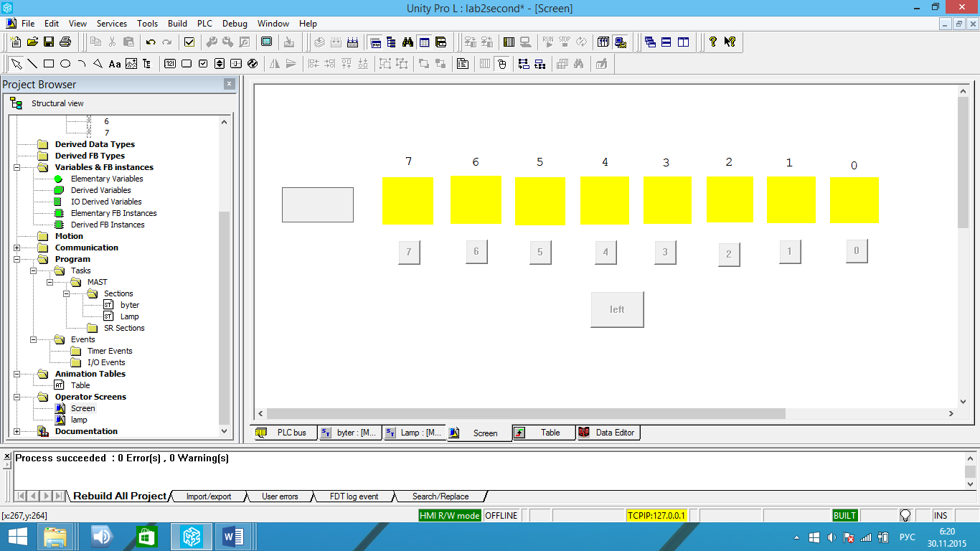This screenshot has width=980, height=551.
Task: Expand the Documentation node
Action: click(x=17, y=431)
